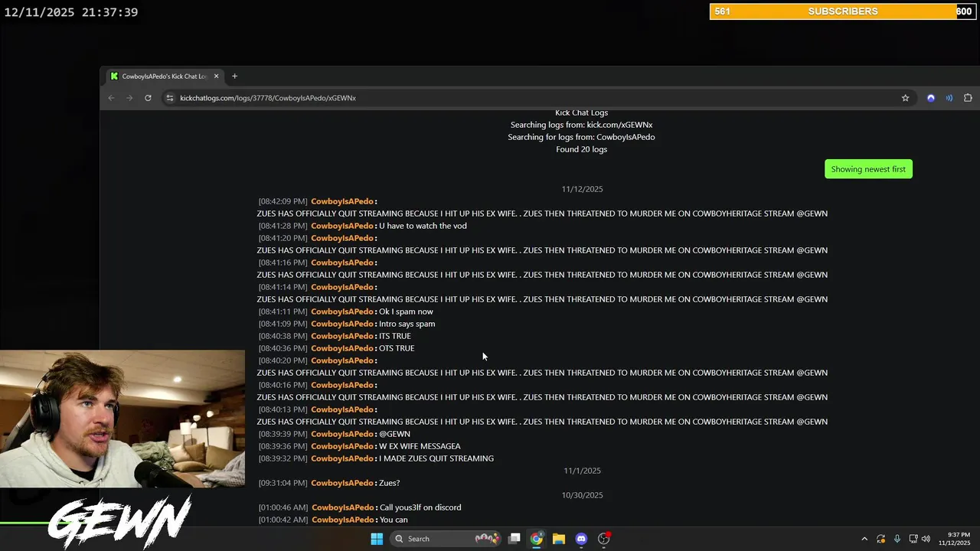Click the [08:40:38 PM] timestamp
This screenshot has height=551, width=980.
tap(283, 336)
